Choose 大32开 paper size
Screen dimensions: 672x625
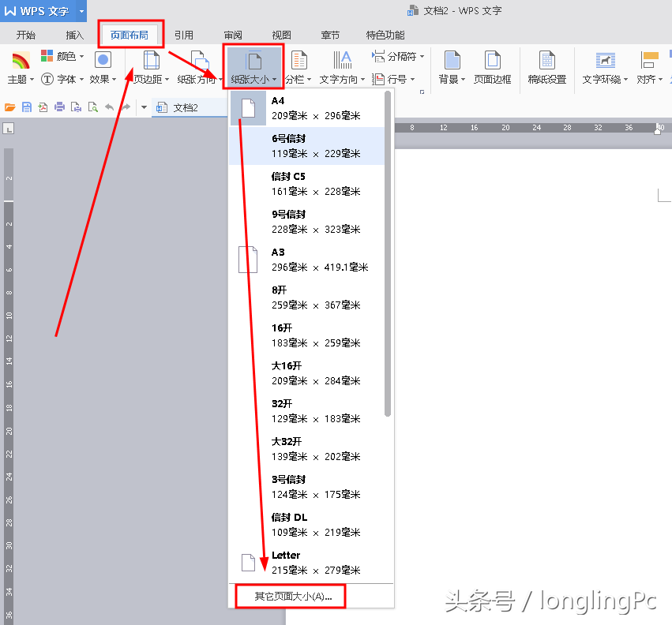click(307, 449)
